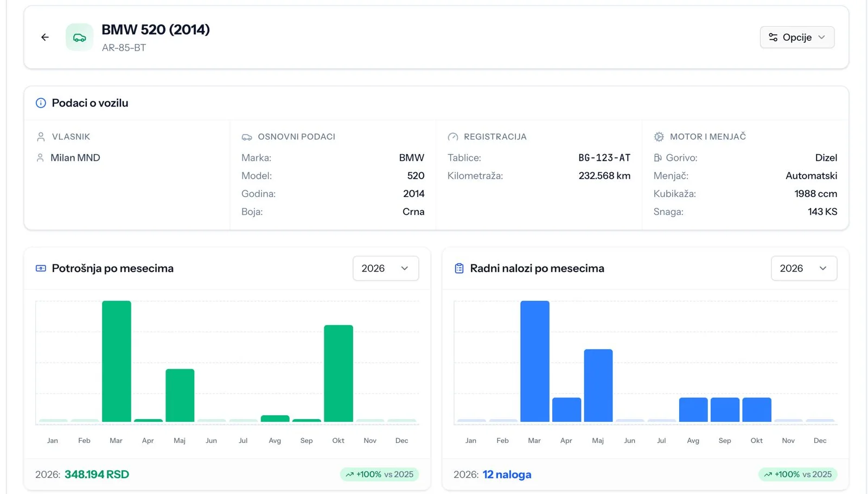Click the green car icon beside BMW 520
The image size is (868, 494).
80,37
